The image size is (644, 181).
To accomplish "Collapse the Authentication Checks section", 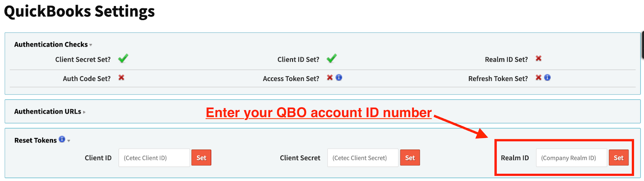I will tap(91, 45).
